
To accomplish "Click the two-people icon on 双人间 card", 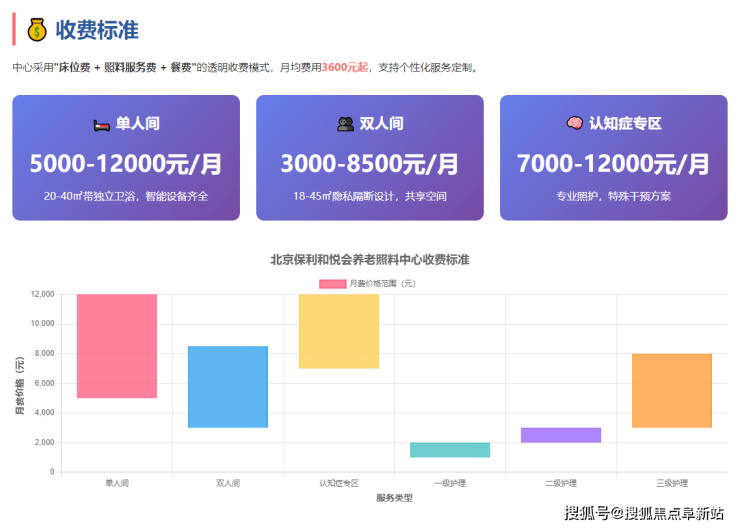I will coord(345,124).
